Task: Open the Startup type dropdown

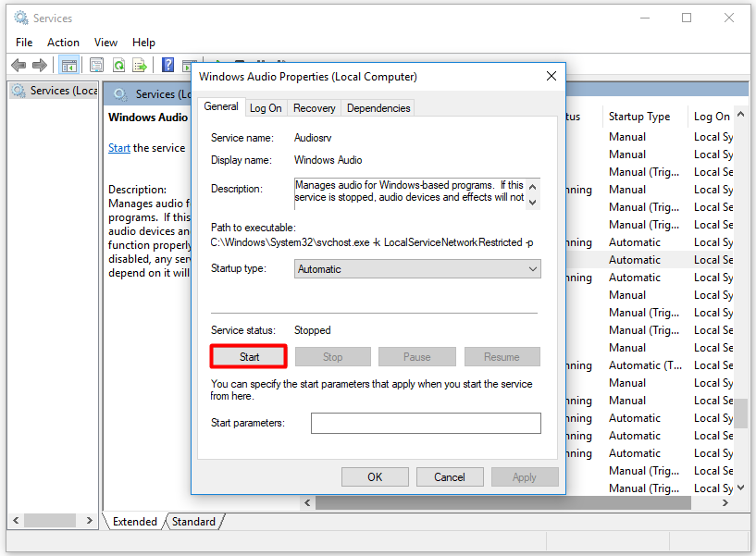Action: pyautogui.click(x=417, y=269)
